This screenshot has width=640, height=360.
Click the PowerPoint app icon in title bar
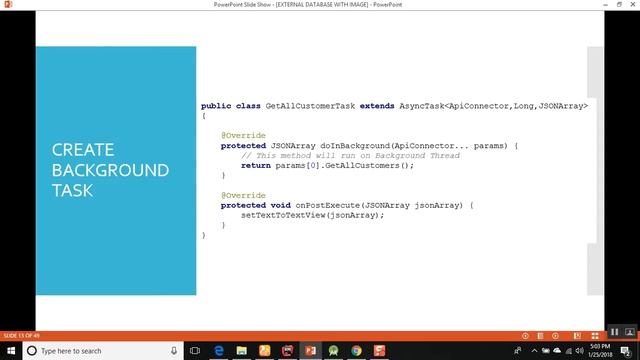[x=8, y=4]
